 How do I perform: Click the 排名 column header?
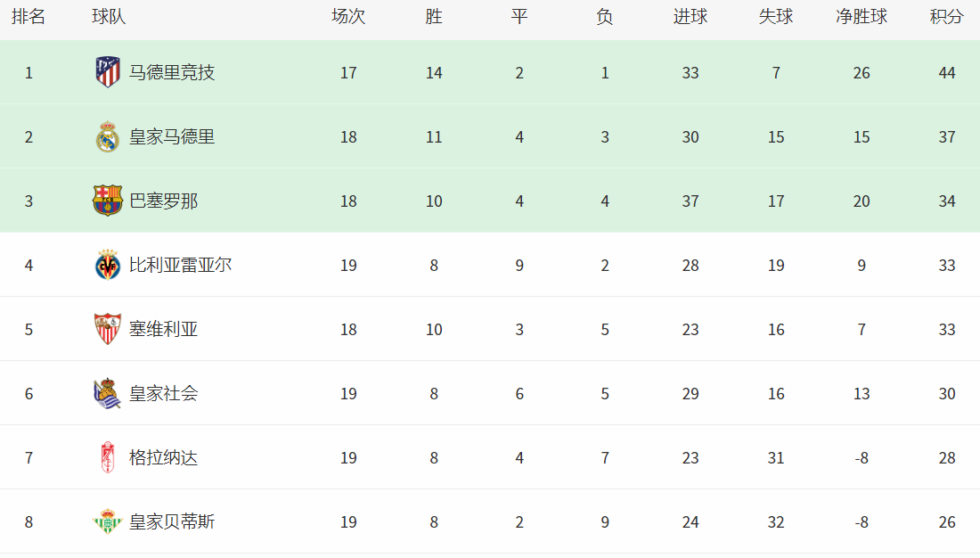click(x=29, y=17)
